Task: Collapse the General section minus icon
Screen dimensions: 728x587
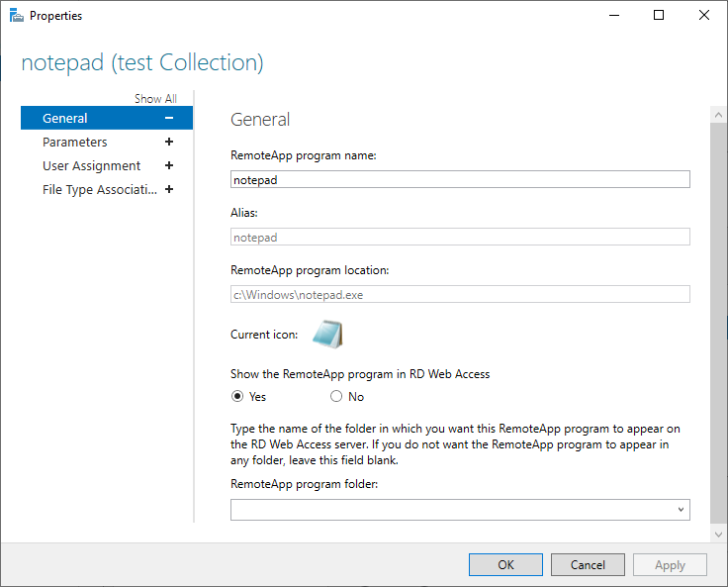Action: click(x=169, y=118)
